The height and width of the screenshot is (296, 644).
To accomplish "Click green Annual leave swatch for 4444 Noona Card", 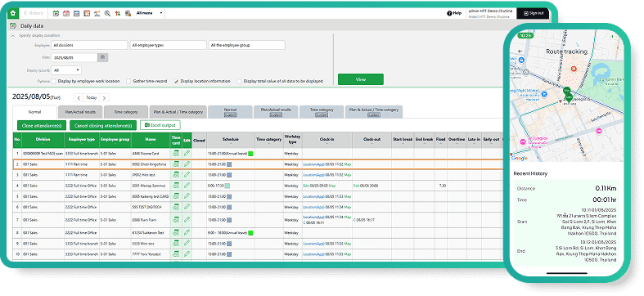I will click(x=250, y=154).
